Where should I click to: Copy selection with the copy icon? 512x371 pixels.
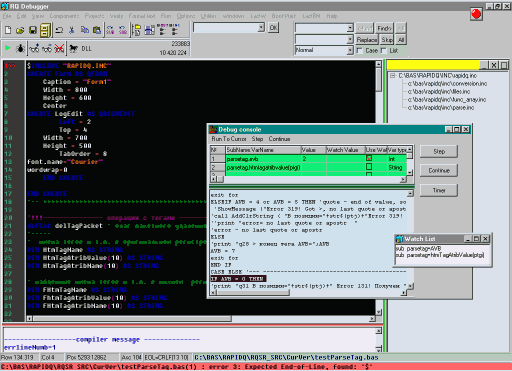(x=85, y=30)
